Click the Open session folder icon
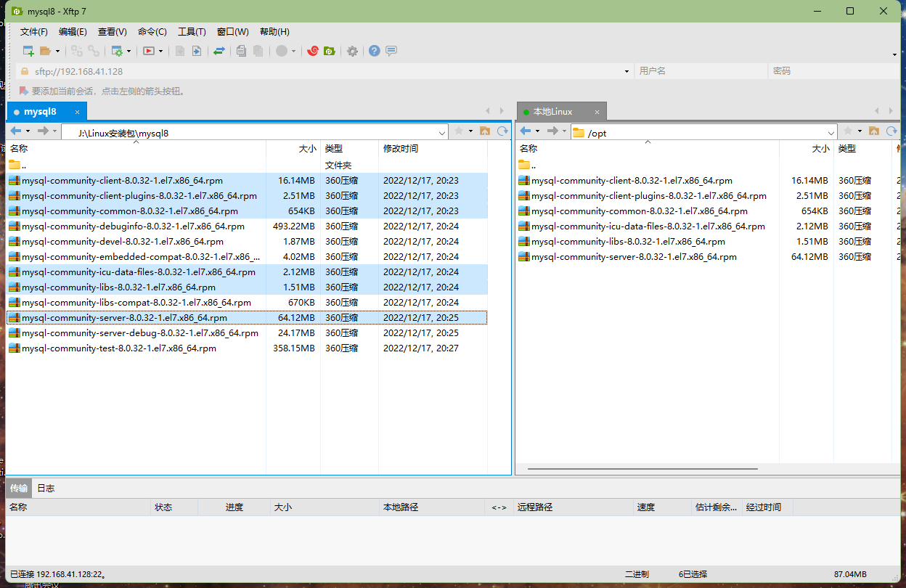 (46, 51)
